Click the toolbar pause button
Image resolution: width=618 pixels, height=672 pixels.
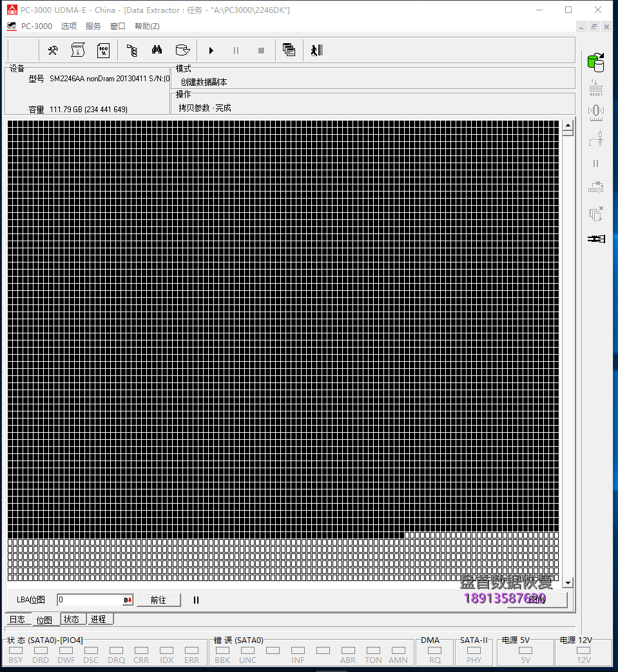click(236, 50)
